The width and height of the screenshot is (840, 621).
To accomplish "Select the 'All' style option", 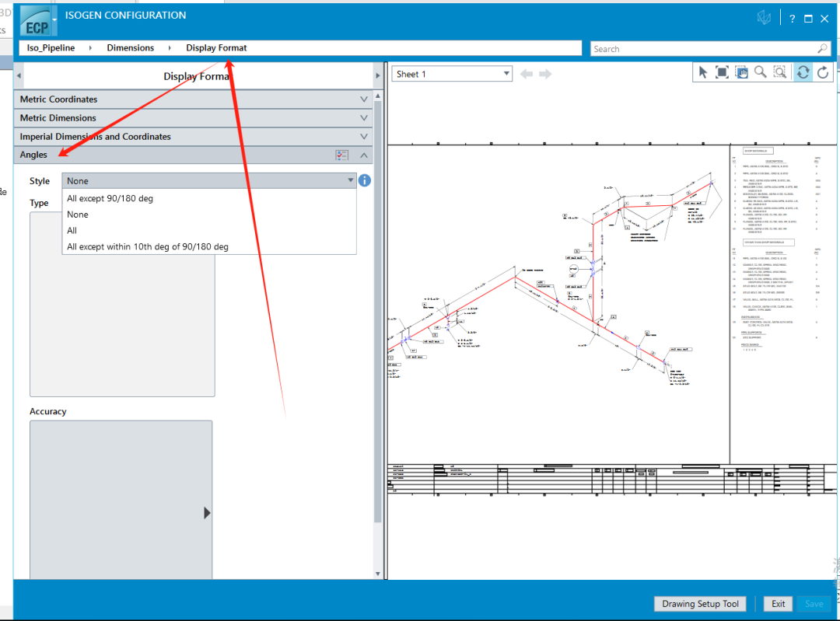I will [x=209, y=230].
